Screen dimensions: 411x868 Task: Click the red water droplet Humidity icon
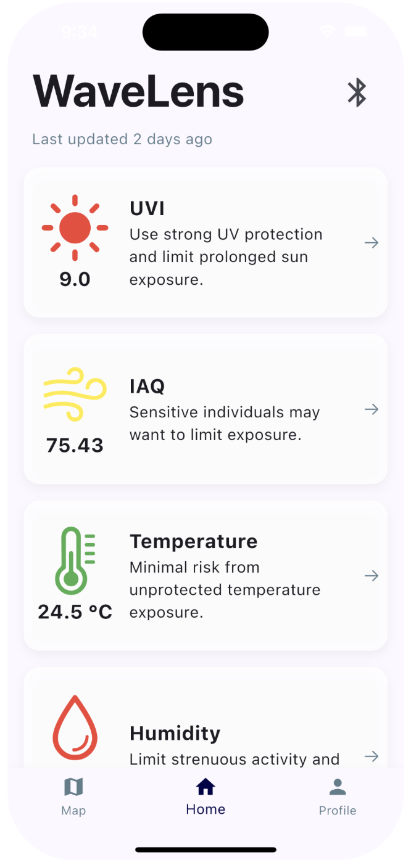75,727
